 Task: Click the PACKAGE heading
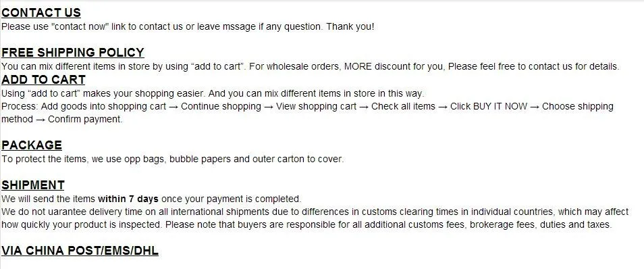32,145
